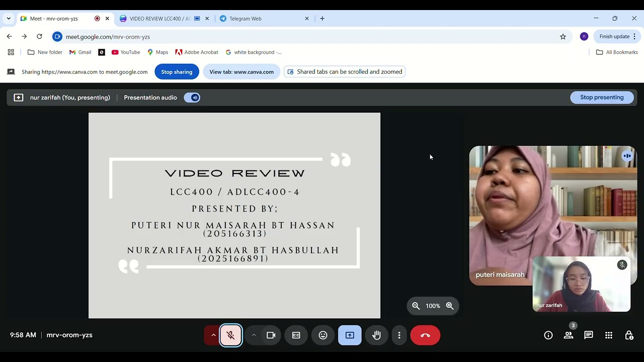Click the shared Video Review slide
The height and width of the screenshot is (362, 644).
point(234,215)
